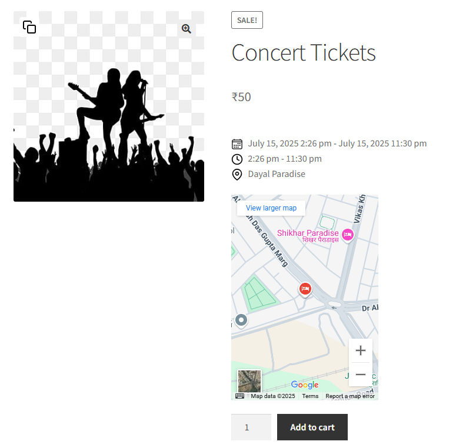Add the concert tickets to cart

pyautogui.click(x=312, y=427)
